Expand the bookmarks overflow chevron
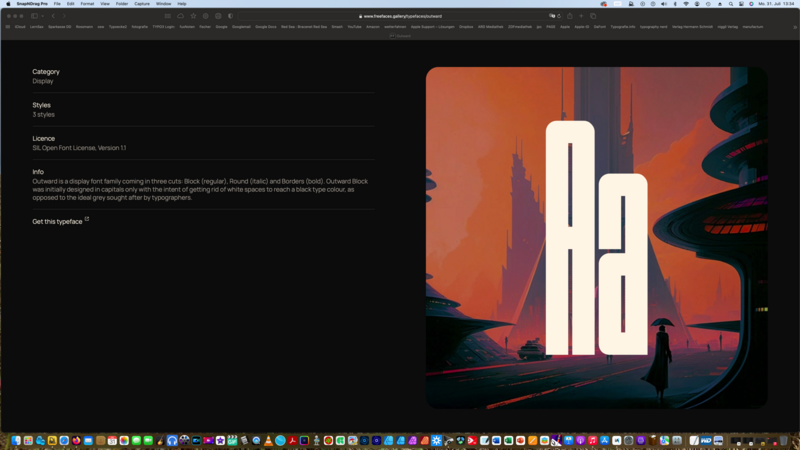This screenshot has width=800, height=450. (x=795, y=27)
